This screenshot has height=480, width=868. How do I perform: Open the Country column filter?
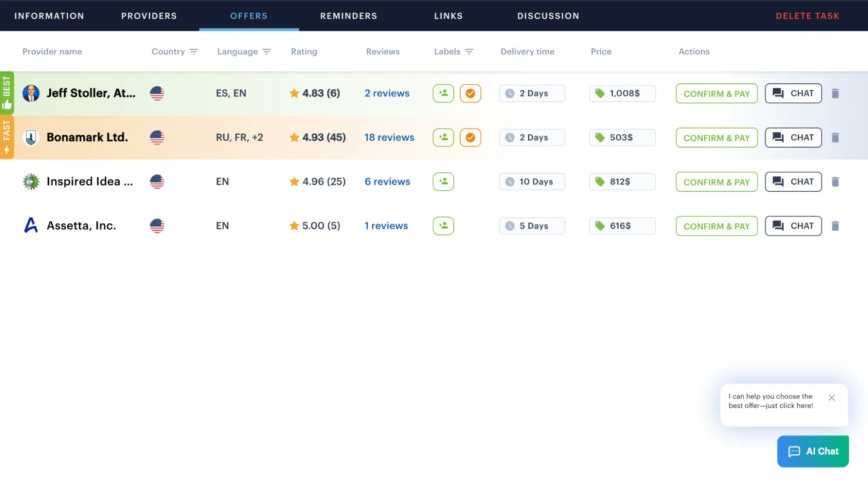194,52
